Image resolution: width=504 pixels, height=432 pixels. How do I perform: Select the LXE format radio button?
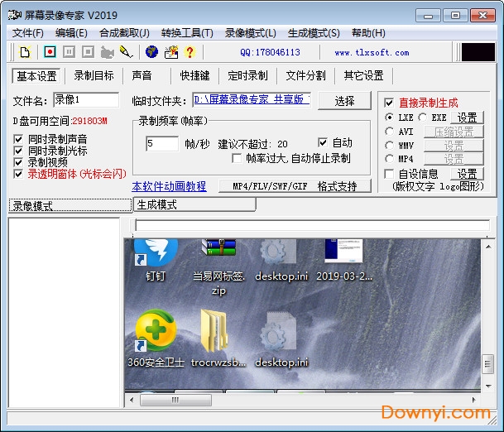(x=389, y=118)
